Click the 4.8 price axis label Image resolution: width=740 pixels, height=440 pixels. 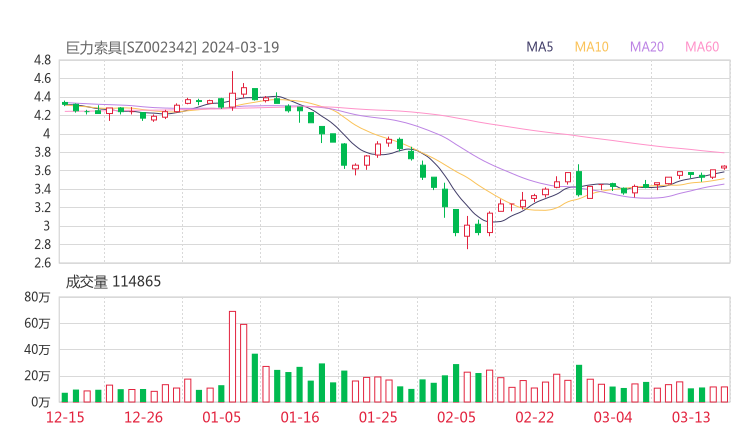tap(42, 60)
